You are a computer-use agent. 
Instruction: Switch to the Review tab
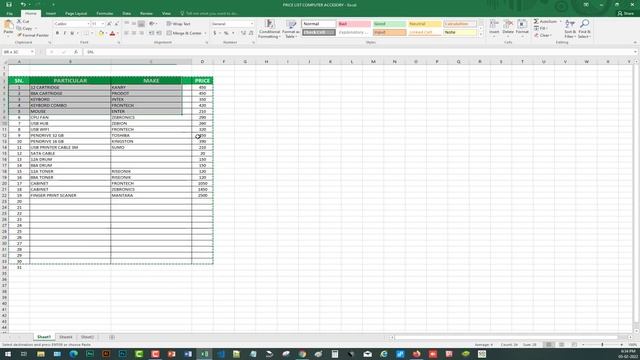coord(146,13)
